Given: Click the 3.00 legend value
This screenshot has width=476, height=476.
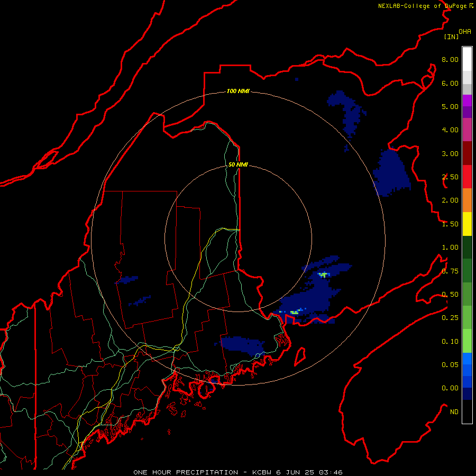Looking at the screenshot, I should [x=450, y=153].
